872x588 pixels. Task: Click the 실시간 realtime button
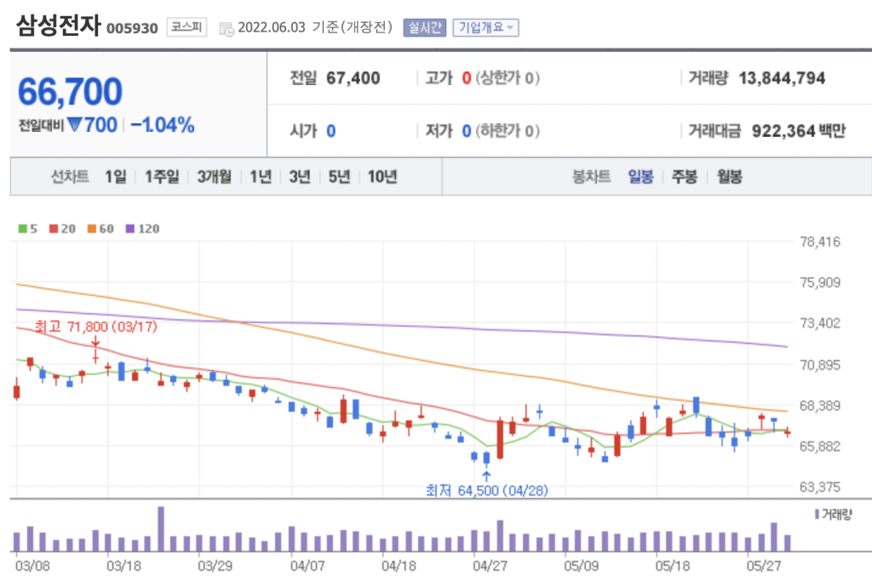tap(425, 27)
